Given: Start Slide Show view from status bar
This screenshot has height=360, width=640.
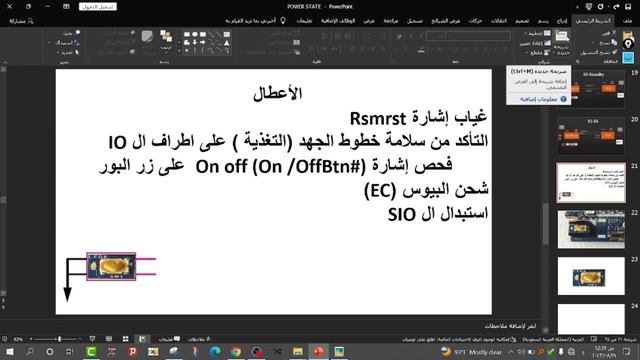Looking at the screenshot, I should 92,339.
